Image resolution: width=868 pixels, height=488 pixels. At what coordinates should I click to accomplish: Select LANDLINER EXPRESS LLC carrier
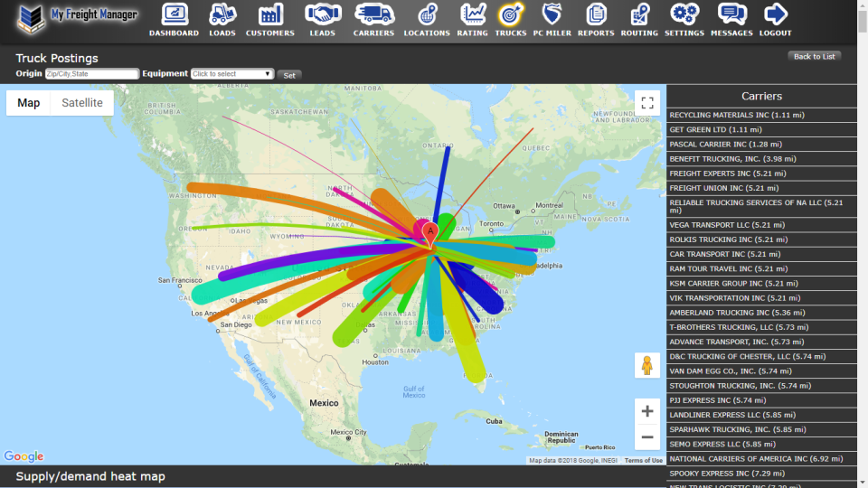coord(761,415)
